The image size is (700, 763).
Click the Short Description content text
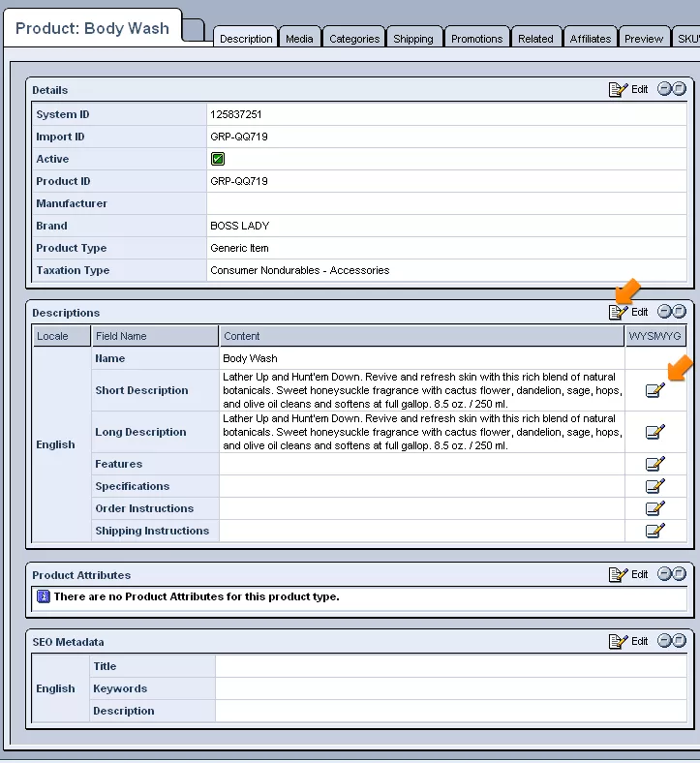[x=422, y=390]
